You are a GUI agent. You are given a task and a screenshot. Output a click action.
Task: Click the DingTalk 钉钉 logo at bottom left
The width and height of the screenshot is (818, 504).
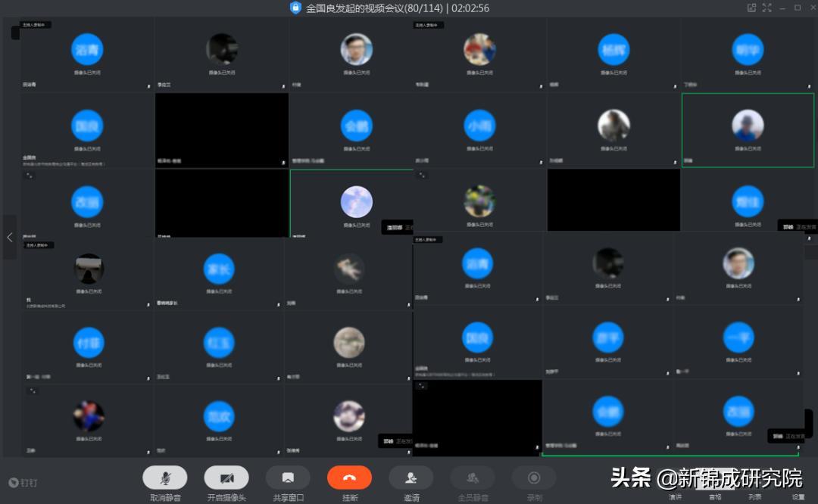(23, 482)
